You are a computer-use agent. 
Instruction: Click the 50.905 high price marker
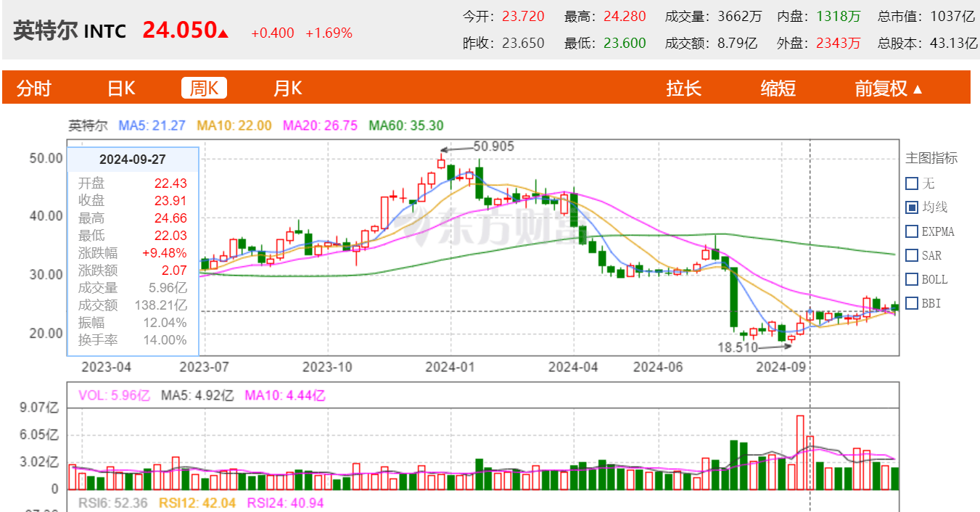click(493, 146)
